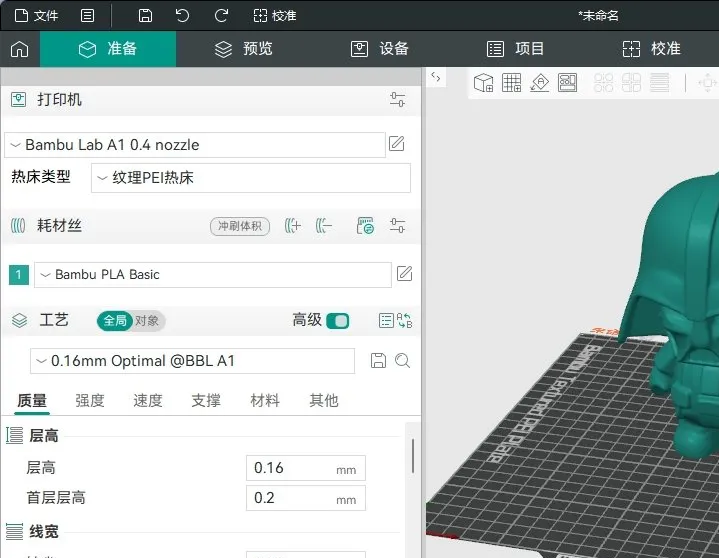719x558 pixels.
Task: Open the 支撑 settings tab
Action: pyautogui.click(x=206, y=401)
